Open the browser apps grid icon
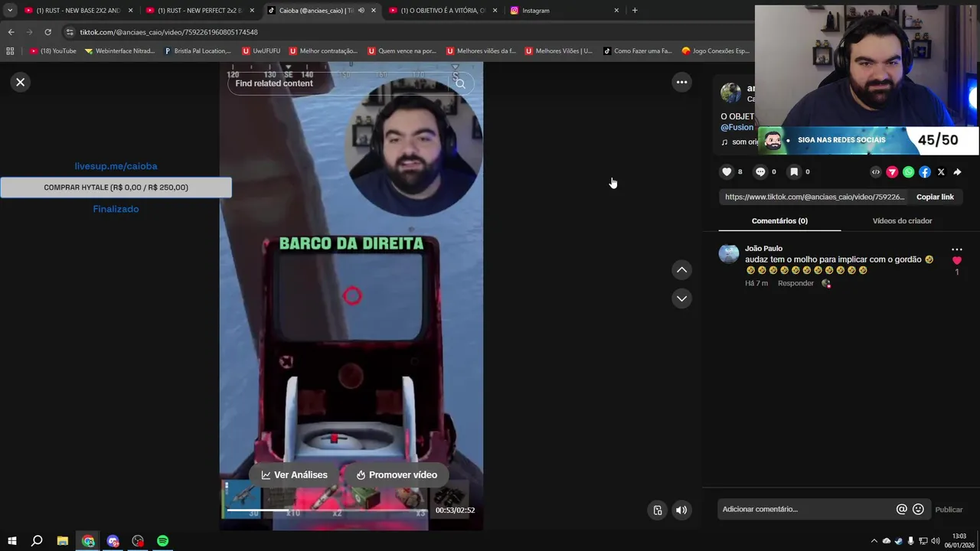 tap(10, 51)
